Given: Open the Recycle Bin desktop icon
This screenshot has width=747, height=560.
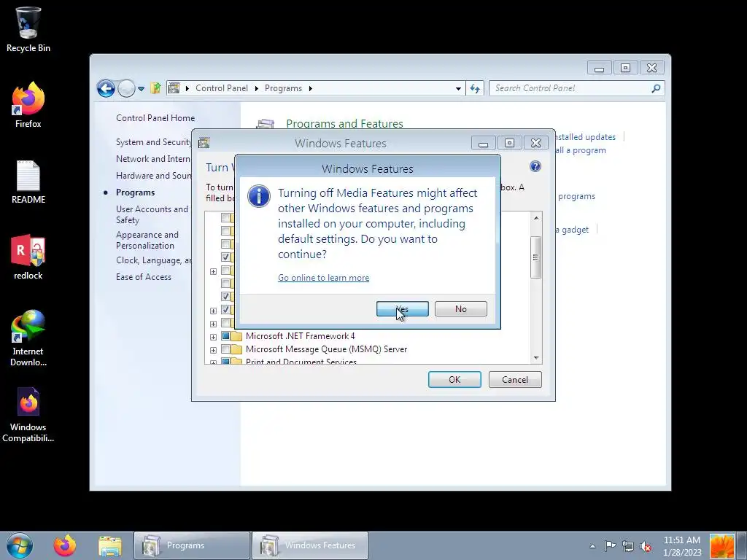Looking at the screenshot, I should click(x=28, y=29).
